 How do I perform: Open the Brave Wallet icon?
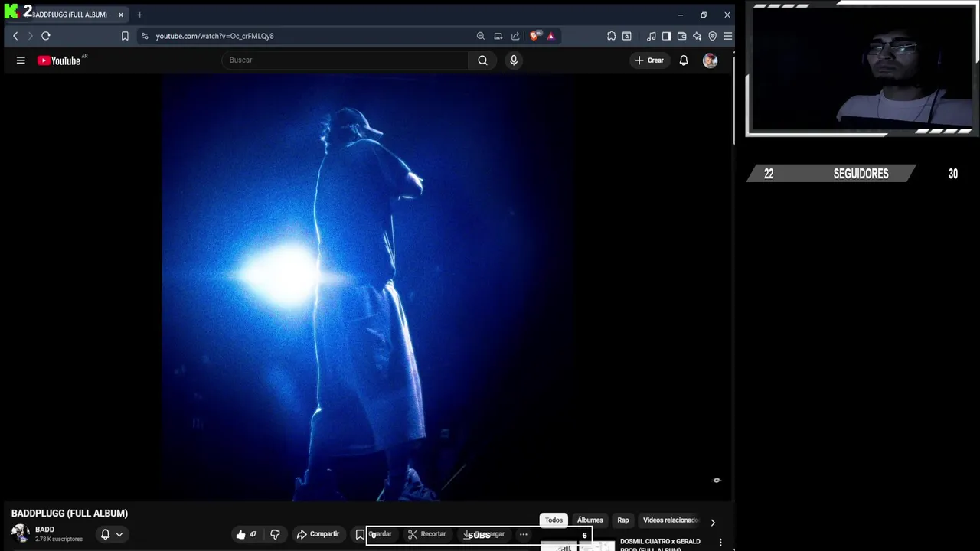coord(682,36)
